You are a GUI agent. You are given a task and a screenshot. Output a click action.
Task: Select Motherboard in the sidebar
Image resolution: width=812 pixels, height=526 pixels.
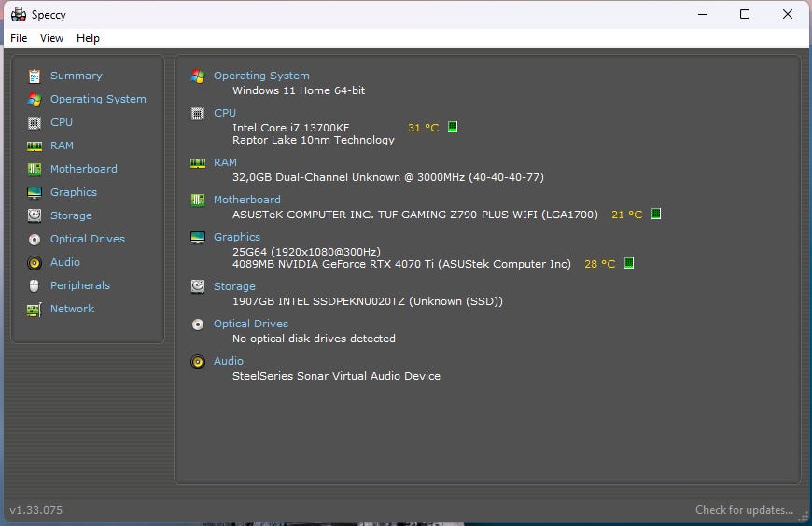84,169
